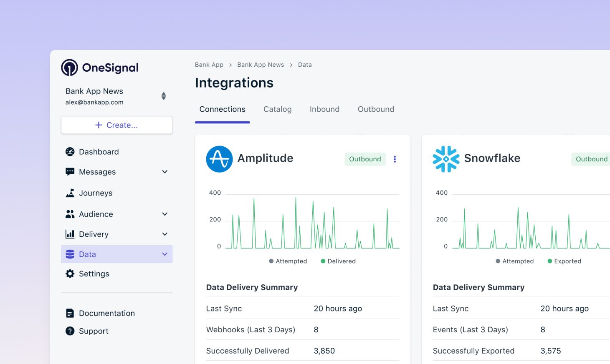Toggle the Attempted legend in Snowflake chart
The height and width of the screenshot is (364, 610).
515,261
